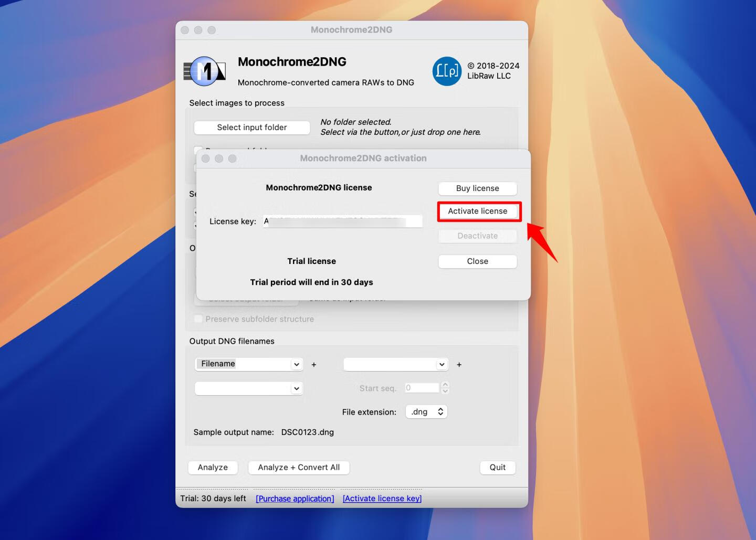Click the 'No folder selected.' message text
Viewport: 756px width, 540px height.
point(356,122)
